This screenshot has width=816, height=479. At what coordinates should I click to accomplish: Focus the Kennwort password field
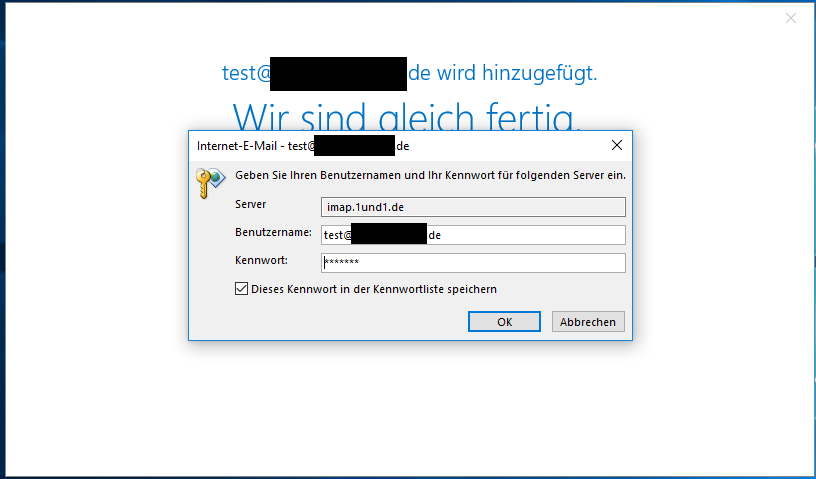[x=473, y=262]
